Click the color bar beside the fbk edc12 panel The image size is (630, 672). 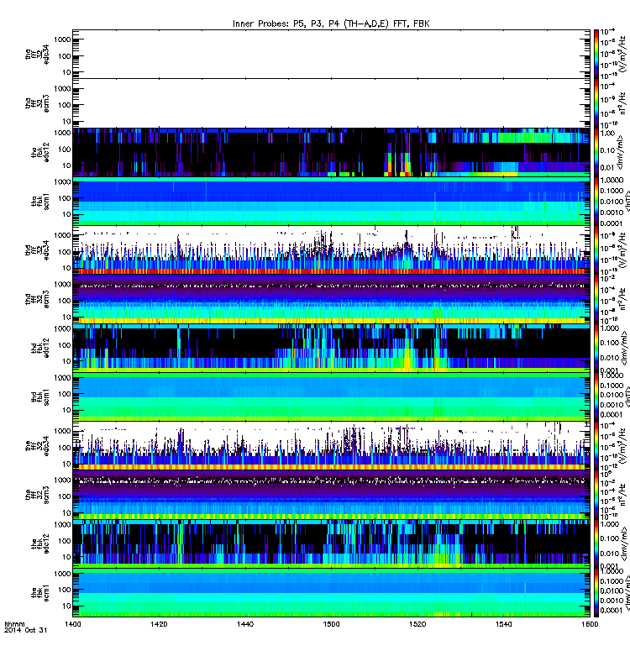596,544
